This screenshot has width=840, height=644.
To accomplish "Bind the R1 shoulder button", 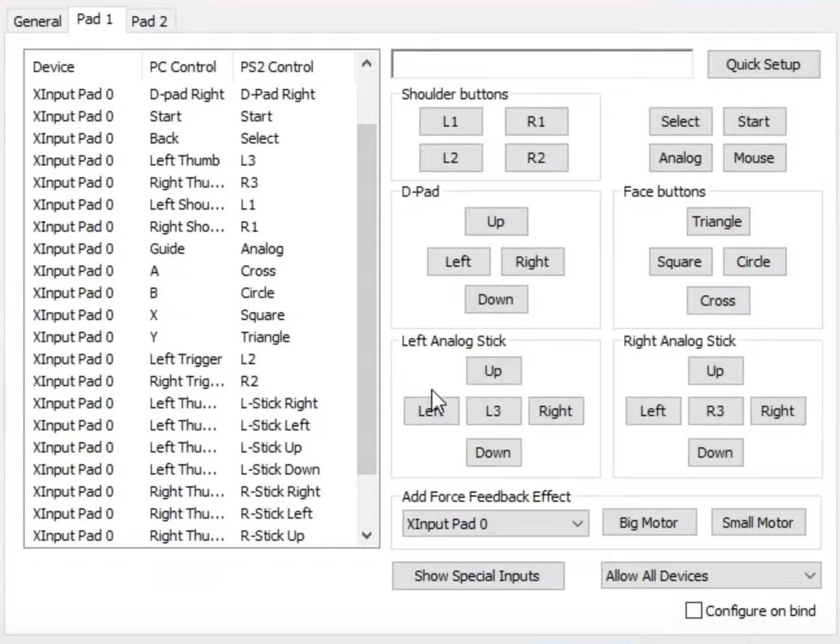I will pyautogui.click(x=536, y=121).
